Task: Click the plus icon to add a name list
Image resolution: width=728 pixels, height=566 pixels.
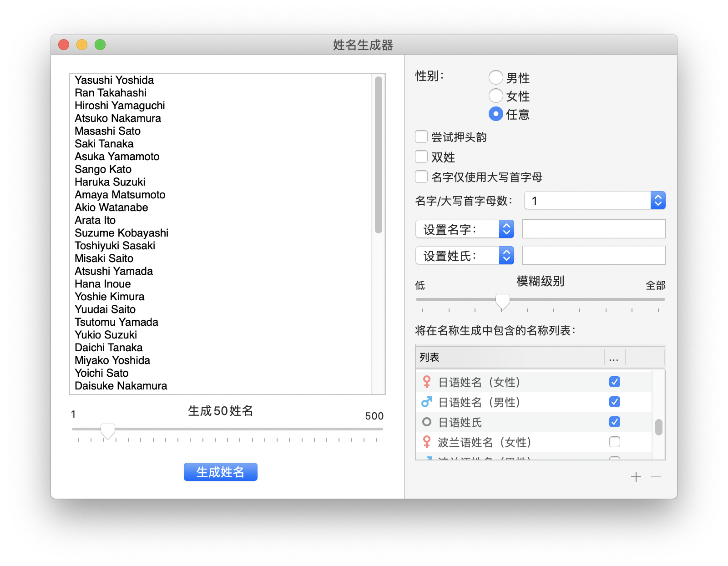Action: point(636,477)
